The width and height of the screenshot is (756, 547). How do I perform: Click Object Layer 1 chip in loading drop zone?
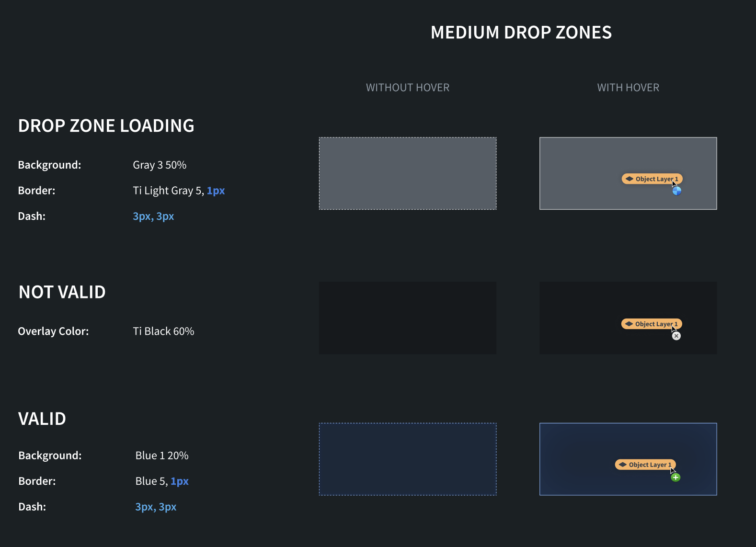click(x=652, y=179)
